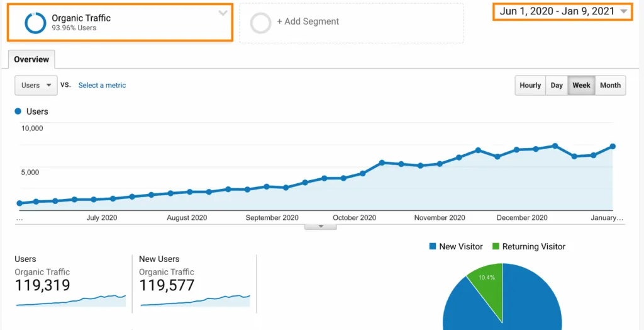Click the September 2020 axis label
644x330 pixels.
pyautogui.click(x=272, y=218)
